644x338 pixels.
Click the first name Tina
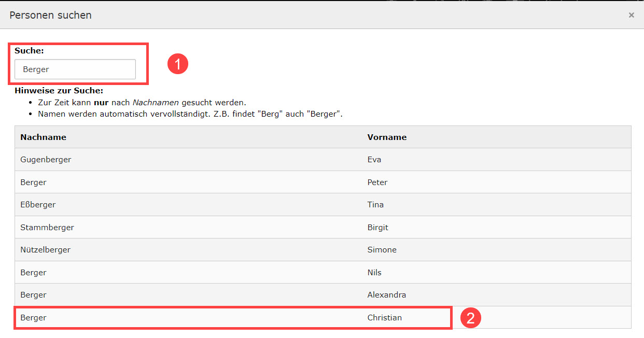pos(375,205)
